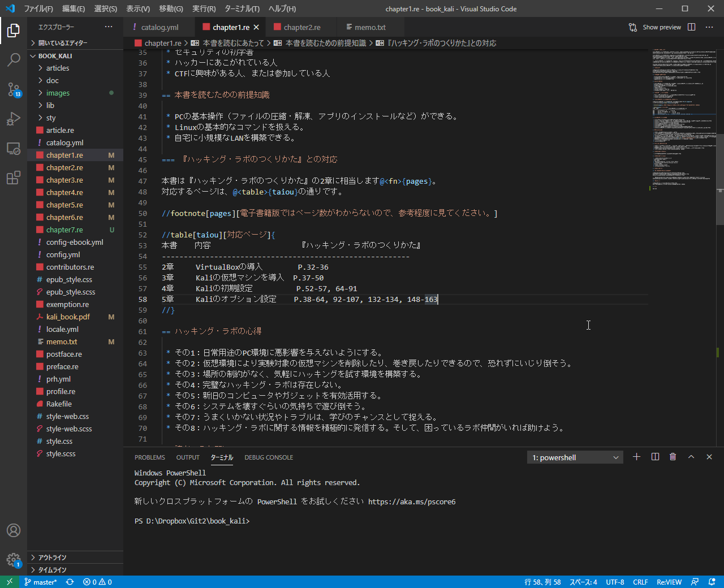Viewport: 724px width, 588px height.
Task: Click the https://aka.ms/pscore6 terminal link
Action: [412, 501]
